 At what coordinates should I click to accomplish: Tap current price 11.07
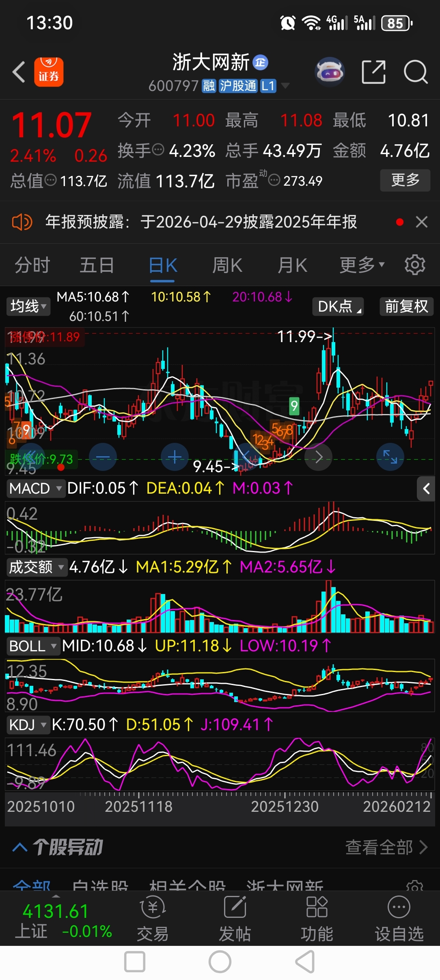point(51,125)
